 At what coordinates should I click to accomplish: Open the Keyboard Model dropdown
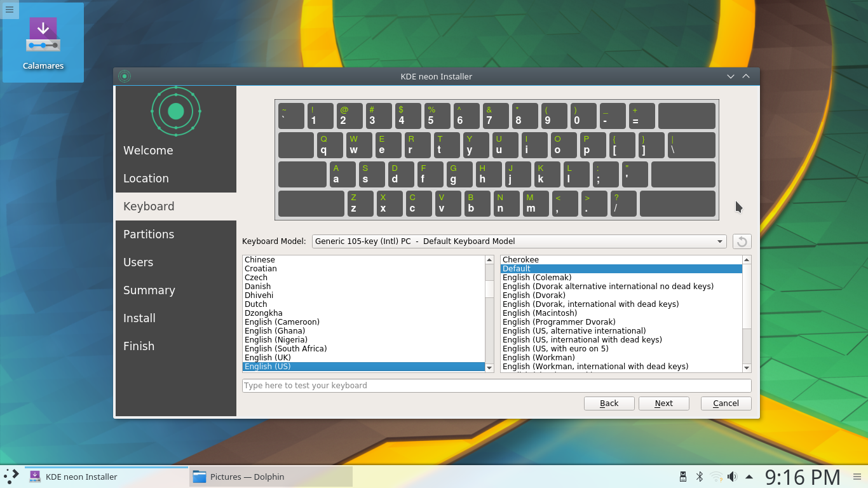[519, 241]
